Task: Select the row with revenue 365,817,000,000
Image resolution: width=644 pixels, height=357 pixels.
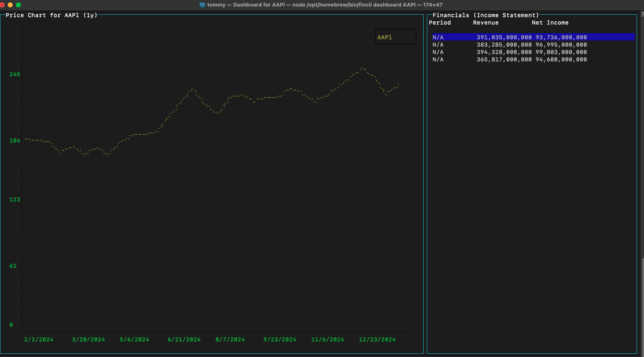Action: click(x=534, y=59)
